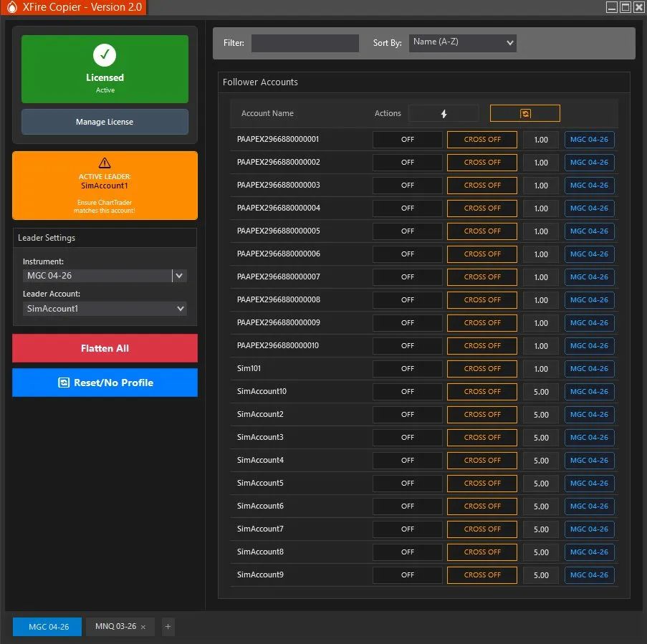Close the MNQ 03-26 tab
The height and width of the screenshot is (644, 647).
tap(143, 626)
